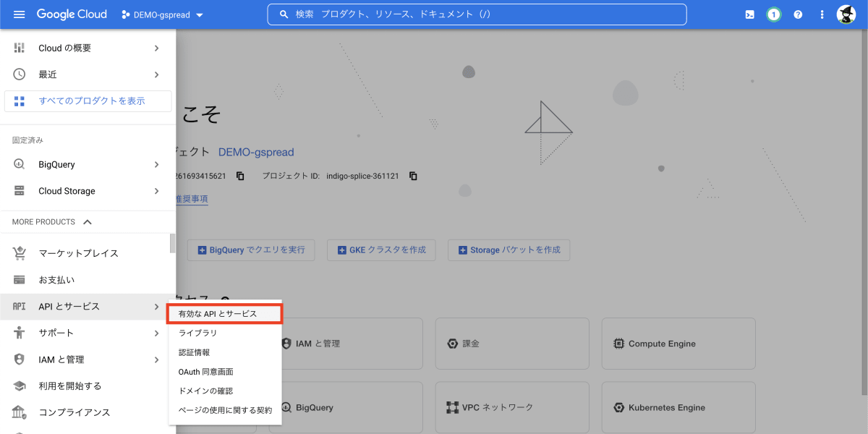The image size is (868, 434).
Task: Click the サポート person icon
Action: click(20, 333)
